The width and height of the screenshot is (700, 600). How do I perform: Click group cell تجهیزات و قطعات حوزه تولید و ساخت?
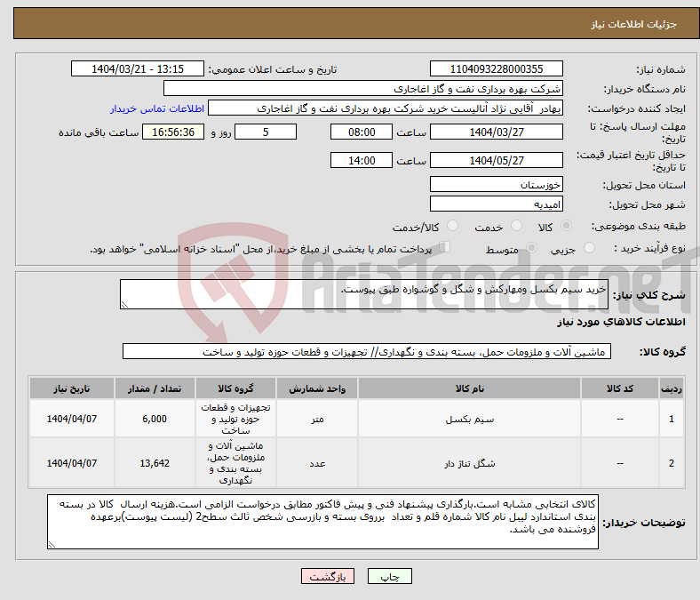[235, 419]
